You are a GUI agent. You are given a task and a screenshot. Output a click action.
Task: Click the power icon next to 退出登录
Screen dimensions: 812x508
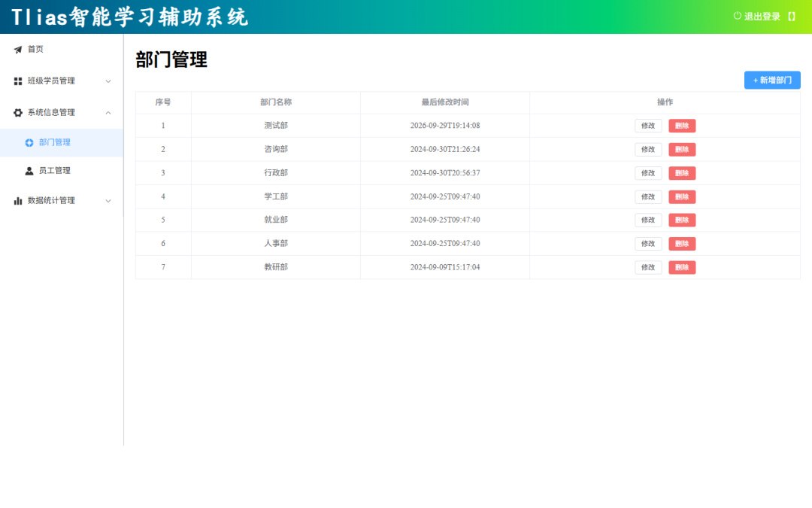(738, 16)
